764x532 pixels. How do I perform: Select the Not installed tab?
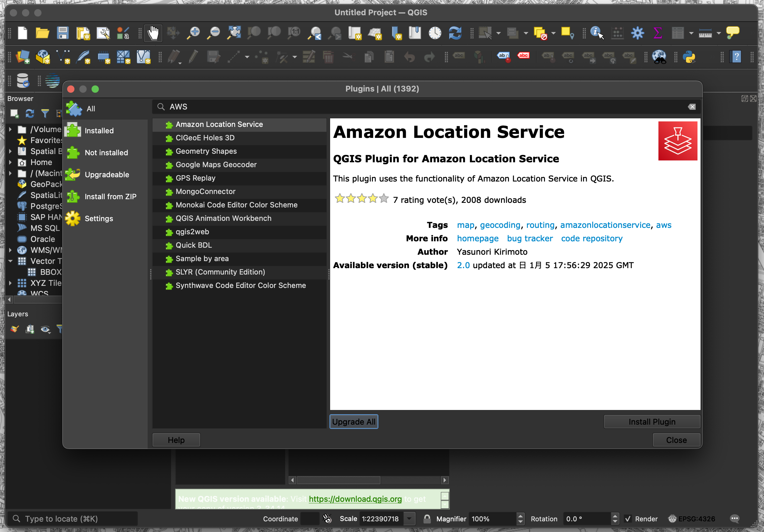tap(105, 153)
